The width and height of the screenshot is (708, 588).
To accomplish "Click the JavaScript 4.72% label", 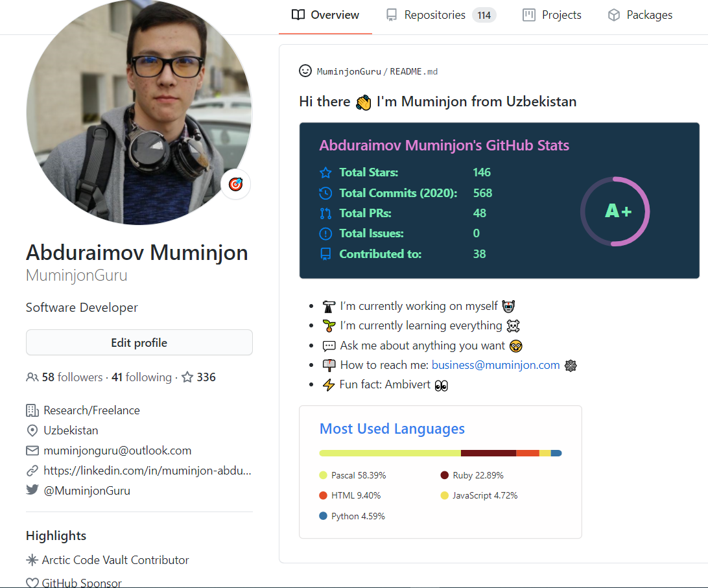I will 485,495.
